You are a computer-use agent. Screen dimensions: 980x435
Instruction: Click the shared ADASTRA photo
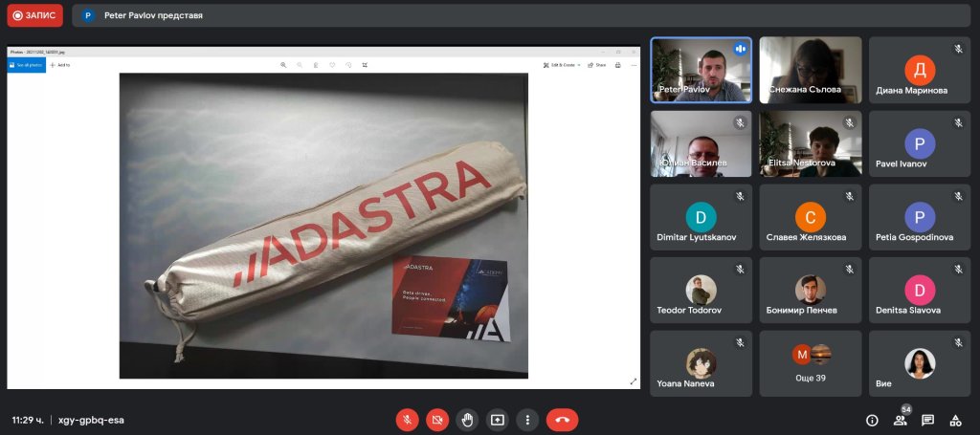coord(323,226)
